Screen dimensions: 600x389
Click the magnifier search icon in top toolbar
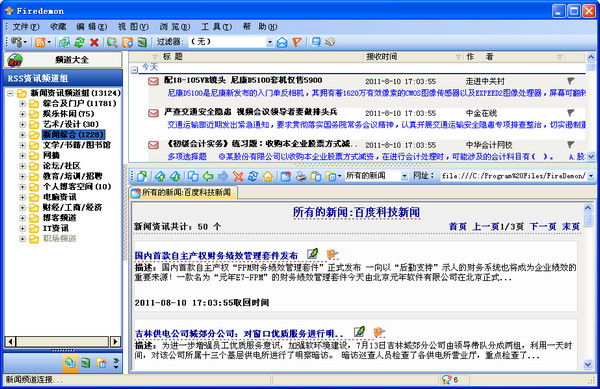point(112,42)
